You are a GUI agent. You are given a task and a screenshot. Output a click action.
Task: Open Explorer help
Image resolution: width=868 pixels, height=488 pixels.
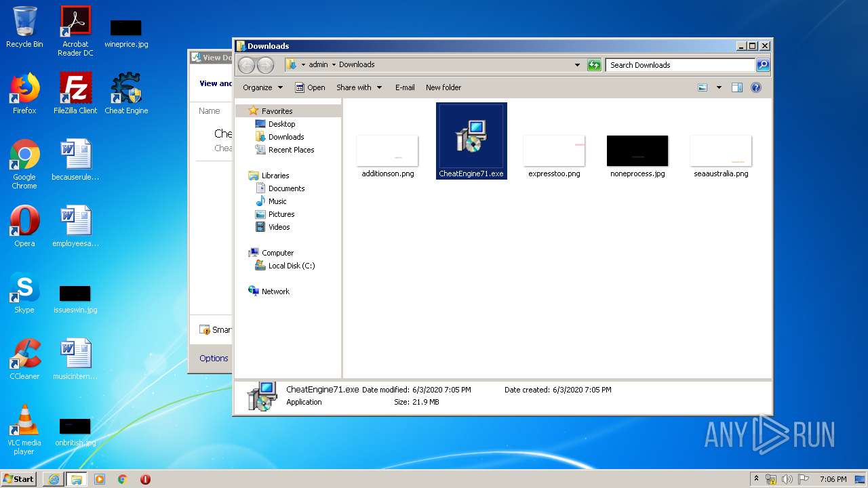tap(756, 87)
